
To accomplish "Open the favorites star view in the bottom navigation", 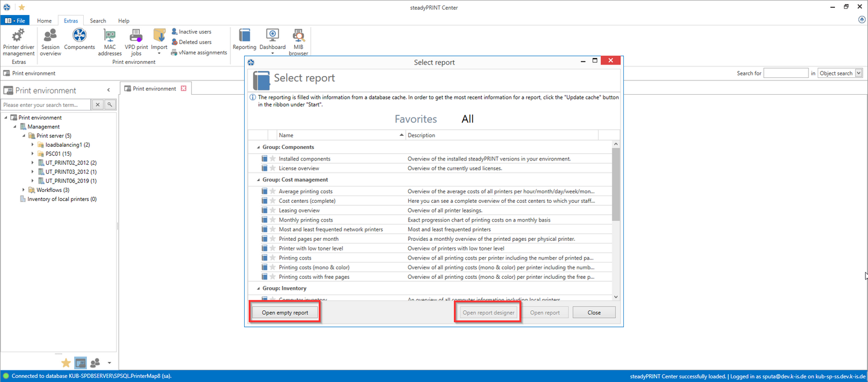I will [66, 363].
